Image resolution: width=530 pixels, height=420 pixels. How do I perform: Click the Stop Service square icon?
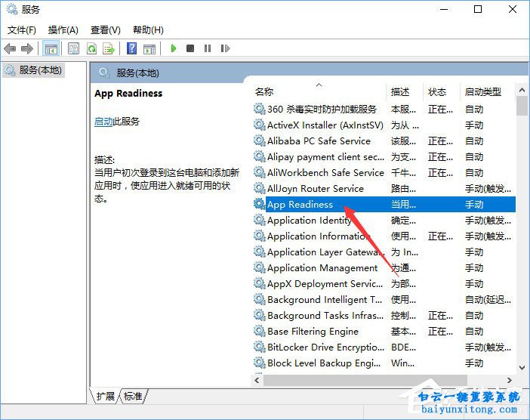(190, 48)
